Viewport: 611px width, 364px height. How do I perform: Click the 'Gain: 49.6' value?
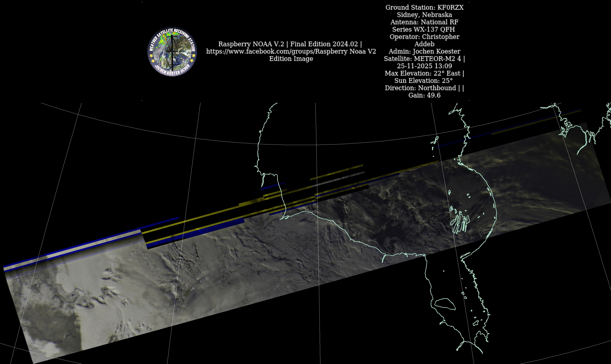[424, 95]
